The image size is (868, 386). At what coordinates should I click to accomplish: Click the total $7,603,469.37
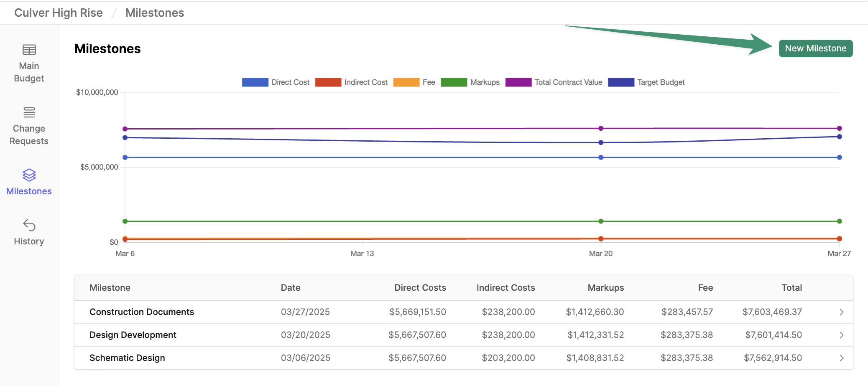[772, 312]
